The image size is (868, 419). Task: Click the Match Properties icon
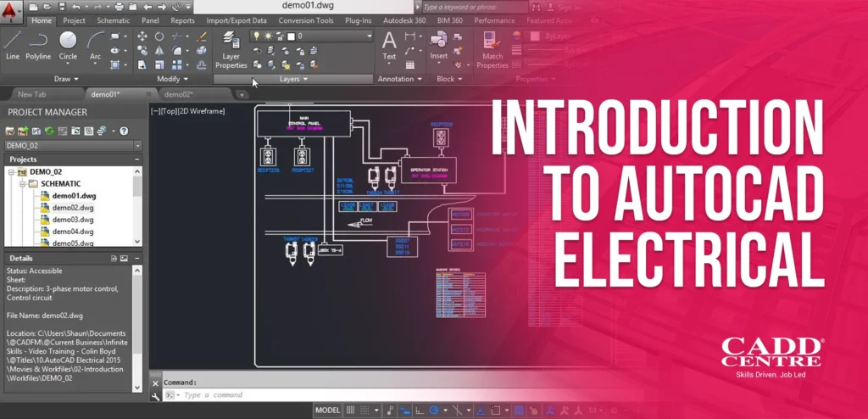pyautogui.click(x=492, y=48)
